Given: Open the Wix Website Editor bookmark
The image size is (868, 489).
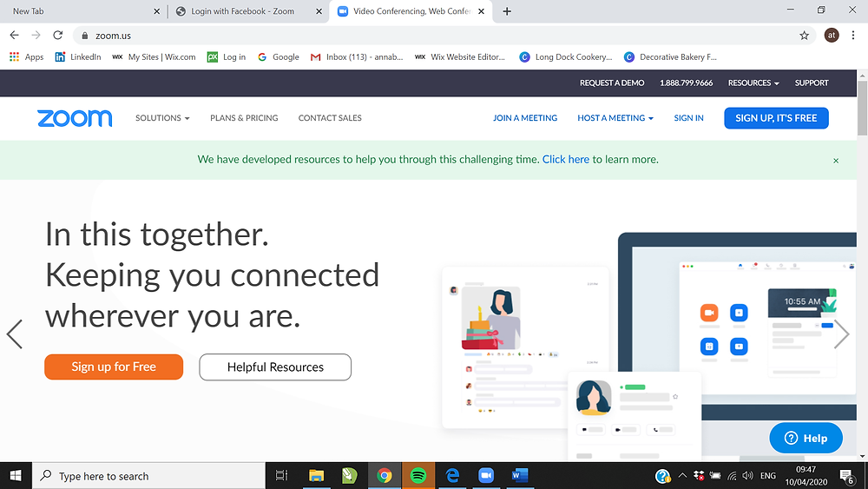Looking at the screenshot, I should coord(460,56).
